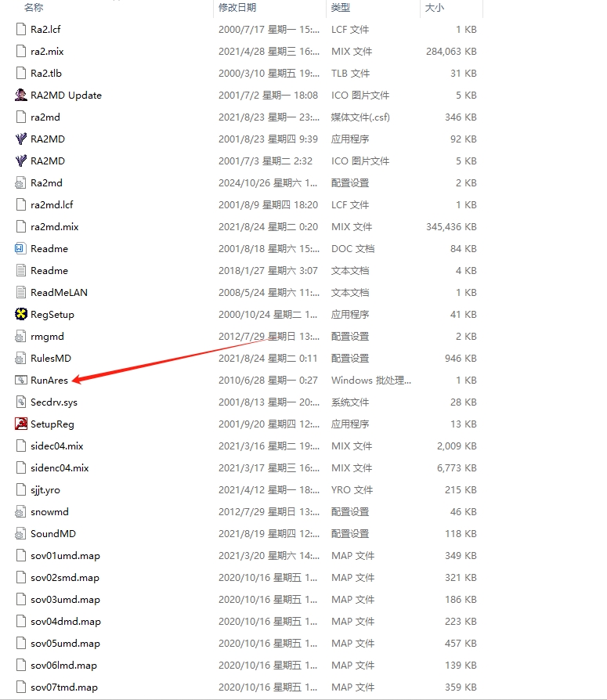Sort by 大小 column header
The width and height of the screenshot is (607, 700).
click(435, 8)
